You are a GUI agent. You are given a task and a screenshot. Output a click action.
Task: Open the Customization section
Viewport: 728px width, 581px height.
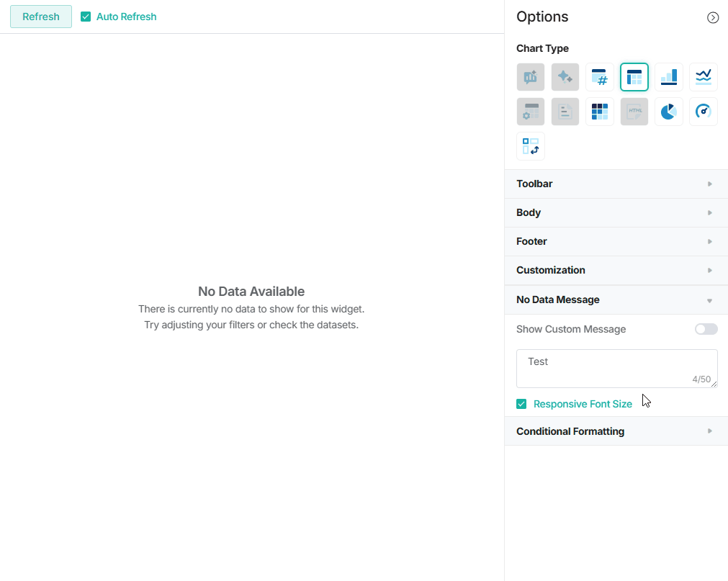(x=616, y=271)
